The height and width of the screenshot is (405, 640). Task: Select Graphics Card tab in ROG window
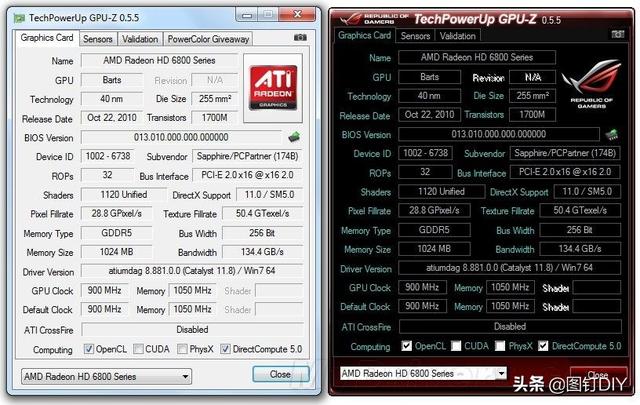coord(364,35)
